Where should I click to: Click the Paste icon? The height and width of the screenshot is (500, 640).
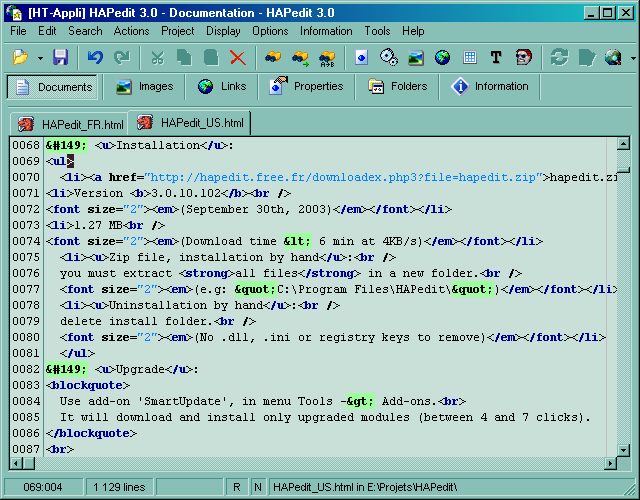pyautogui.click(x=211, y=58)
